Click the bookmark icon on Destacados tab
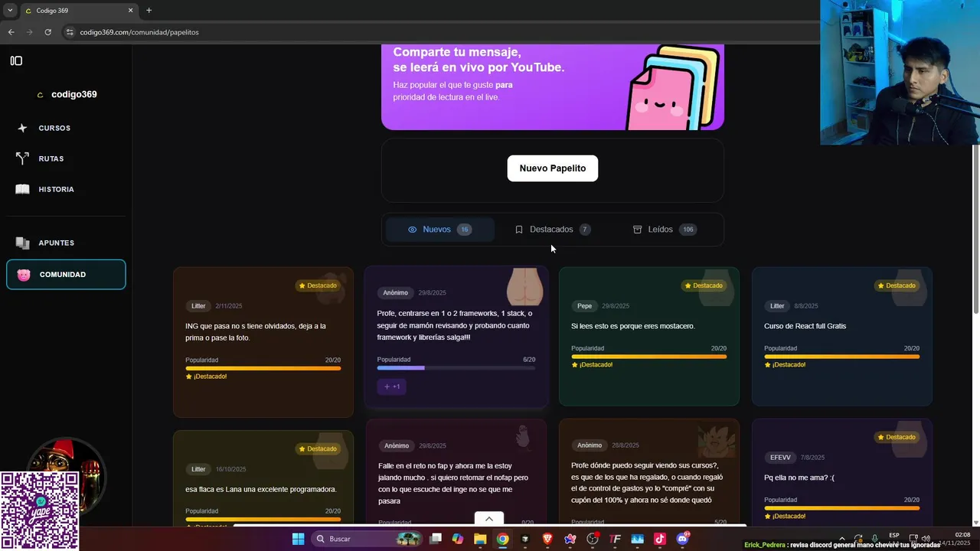Viewport: 980px width, 551px height. tap(518, 230)
